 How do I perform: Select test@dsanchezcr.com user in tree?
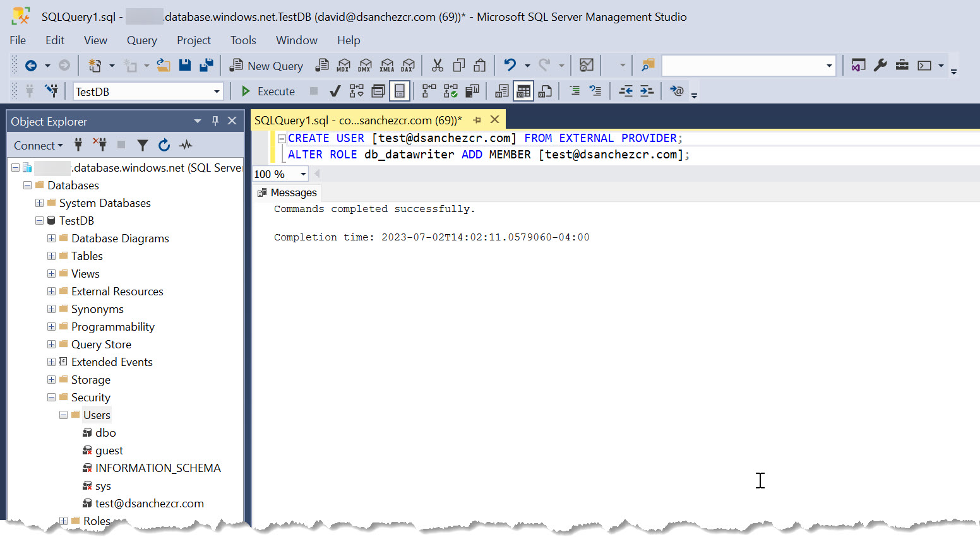pos(149,504)
